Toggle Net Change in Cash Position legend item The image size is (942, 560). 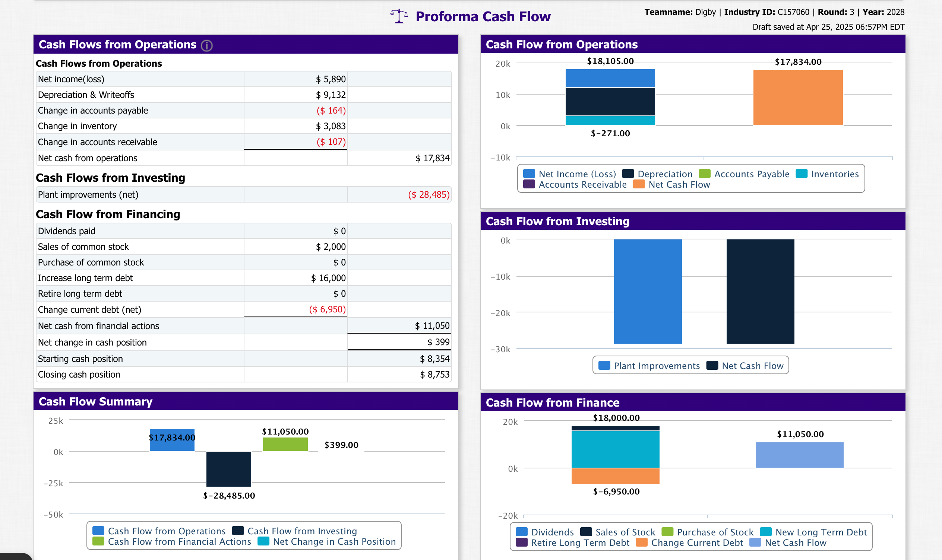tap(334, 541)
